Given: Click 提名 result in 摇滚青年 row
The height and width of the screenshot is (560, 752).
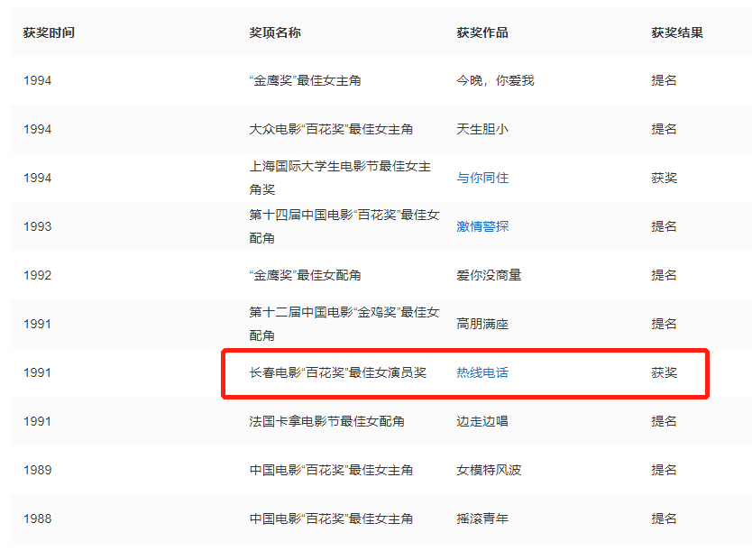Looking at the screenshot, I should pos(664,519).
